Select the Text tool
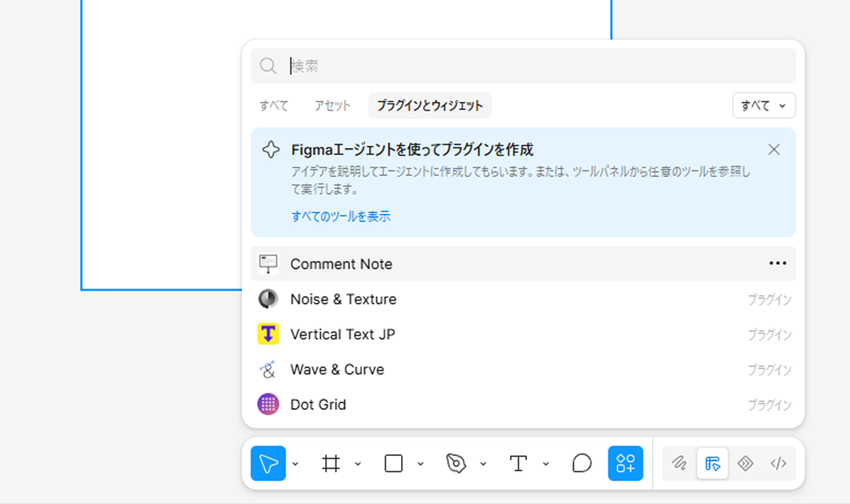The image size is (850, 504). point(518,463)
